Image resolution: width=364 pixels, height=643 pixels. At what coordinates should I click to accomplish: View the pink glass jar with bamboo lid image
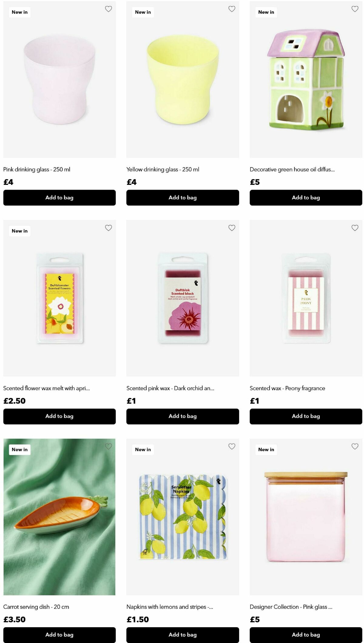(306, 517)
